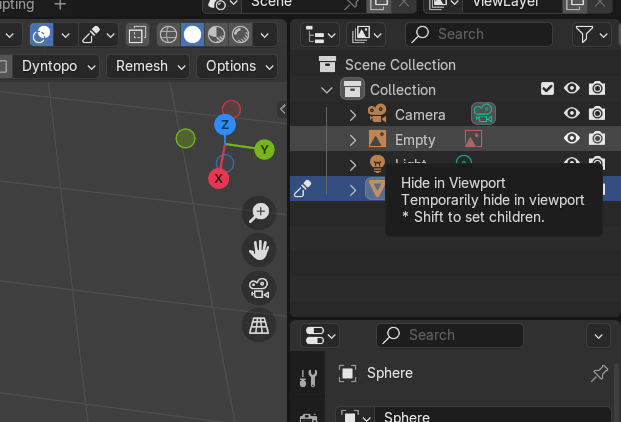Disable Camera in renders
Image resolution: width=621 pixels, height=422 pixels.
[597, 113]
